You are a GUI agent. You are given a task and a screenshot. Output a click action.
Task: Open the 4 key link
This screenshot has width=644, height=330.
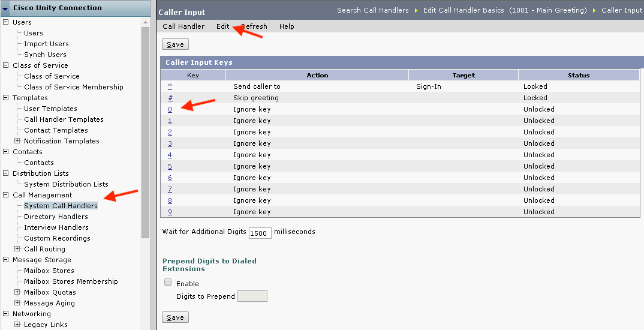[170, 155]
